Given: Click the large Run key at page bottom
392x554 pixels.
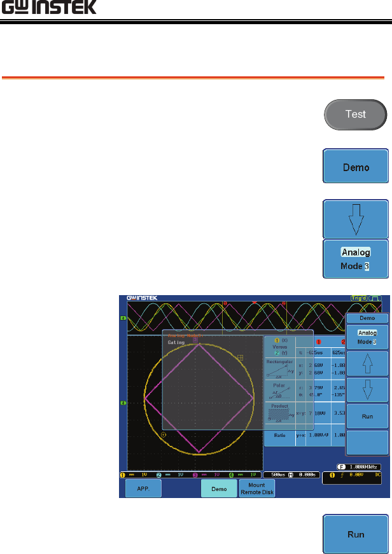Looking at the screenshot, I should [356, 534].
